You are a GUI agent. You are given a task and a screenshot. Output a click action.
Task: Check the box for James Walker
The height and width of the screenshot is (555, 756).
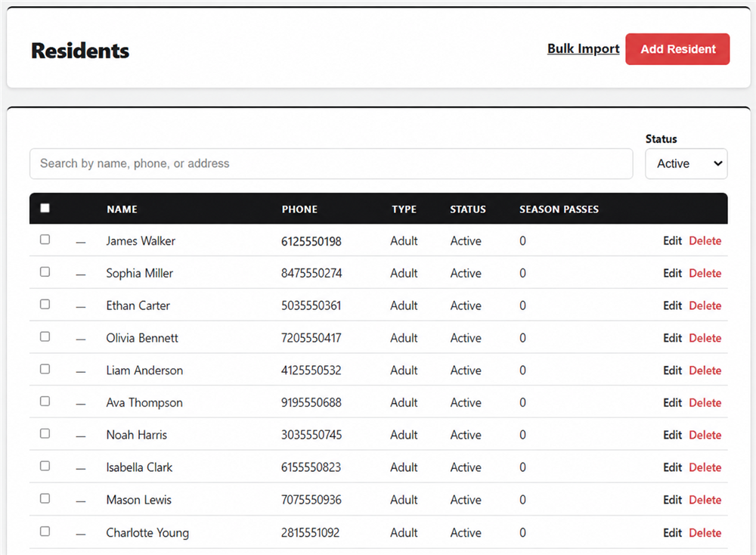click(45, 239)
